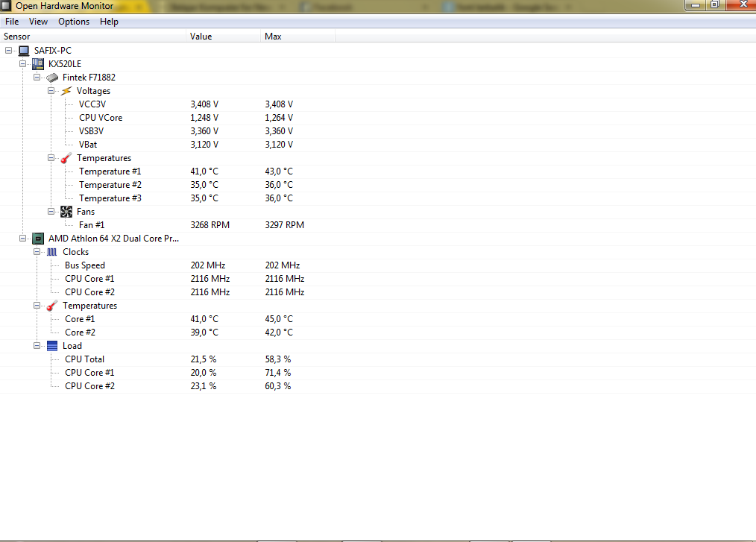Click the Max column header
This screenshot has height=542, width=756.
click(298, 37)
